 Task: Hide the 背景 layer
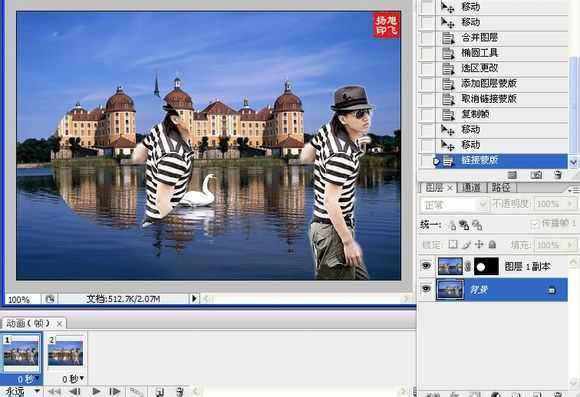tap(426, 289)
